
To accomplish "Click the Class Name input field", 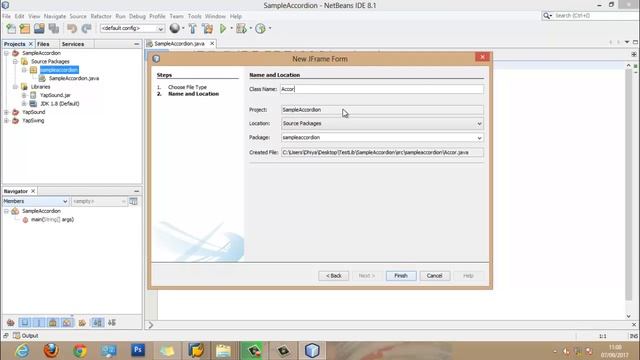I will pos(382,89).
